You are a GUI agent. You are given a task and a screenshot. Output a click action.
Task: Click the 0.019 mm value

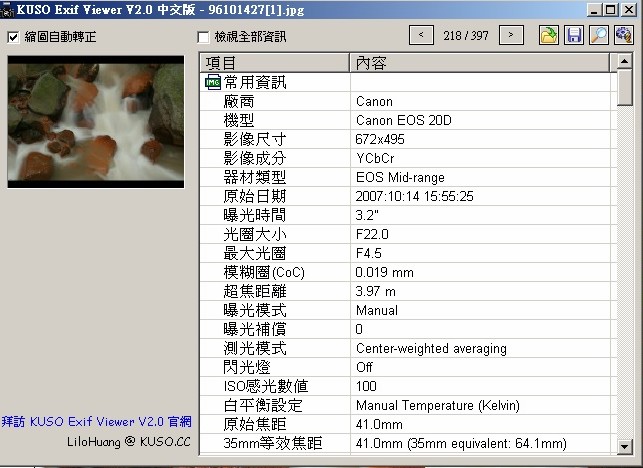coord(384,272)
